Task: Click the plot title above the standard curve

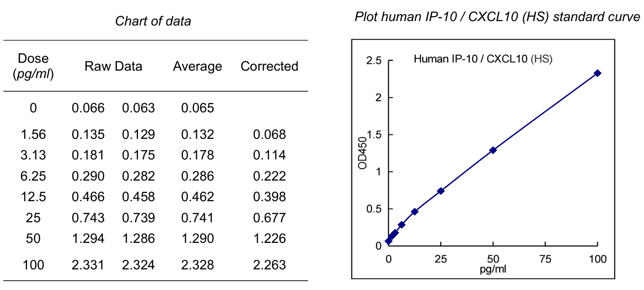Action: tap(497, 18)
